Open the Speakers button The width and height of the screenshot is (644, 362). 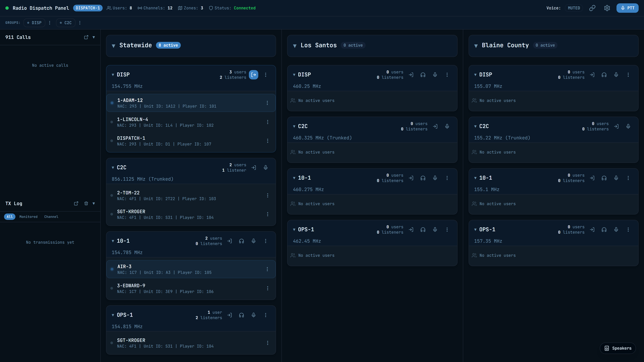pos(618,348)
